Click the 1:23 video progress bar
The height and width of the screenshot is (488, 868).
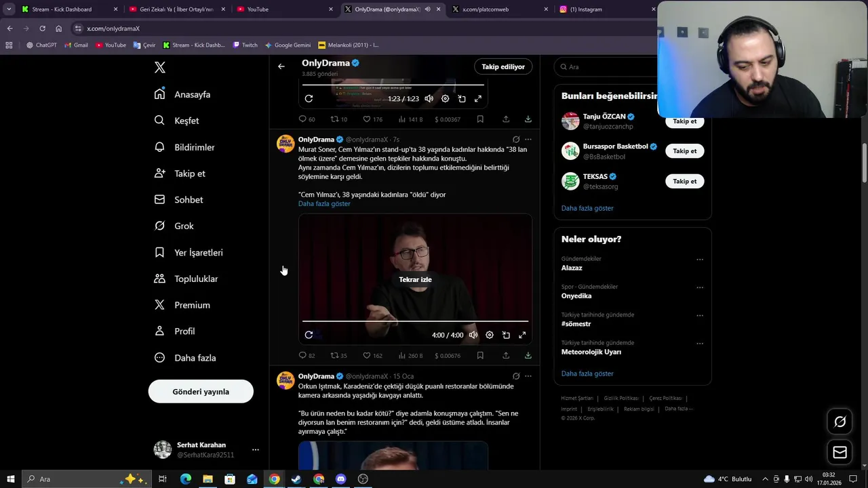point(393,85)
